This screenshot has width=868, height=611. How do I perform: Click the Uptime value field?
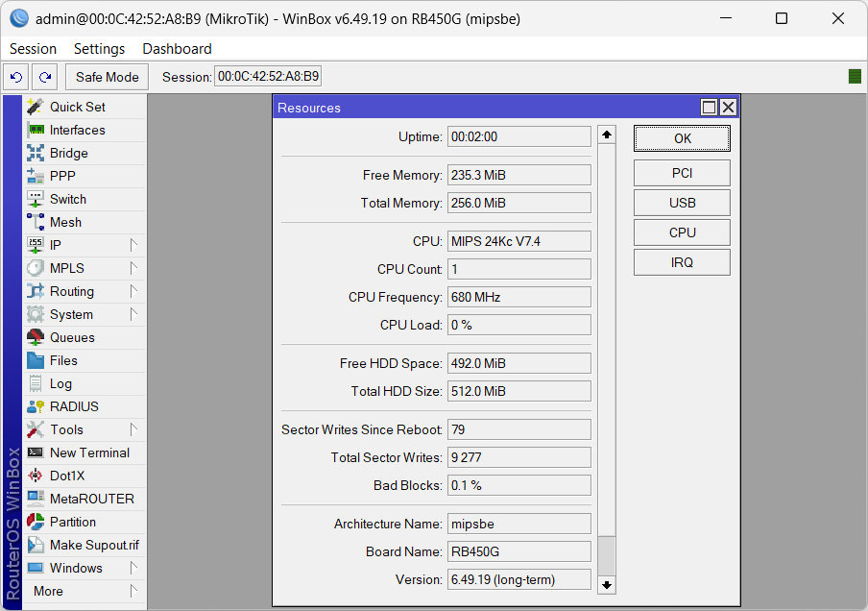point(519,136)
